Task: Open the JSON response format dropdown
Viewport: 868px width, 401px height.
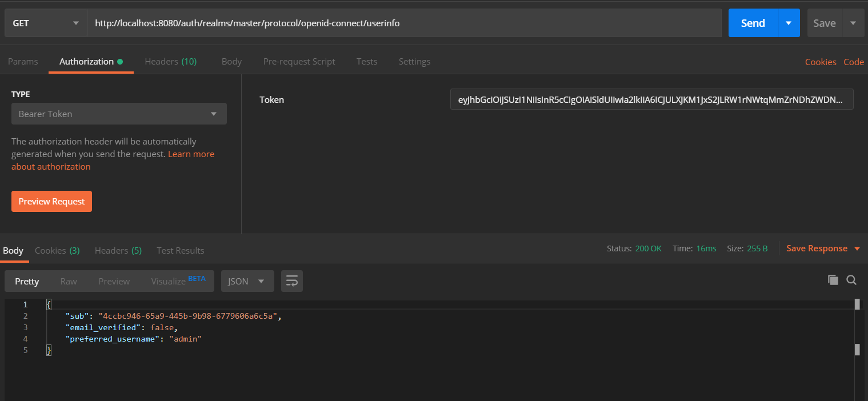Action: (x=247, y=280)
